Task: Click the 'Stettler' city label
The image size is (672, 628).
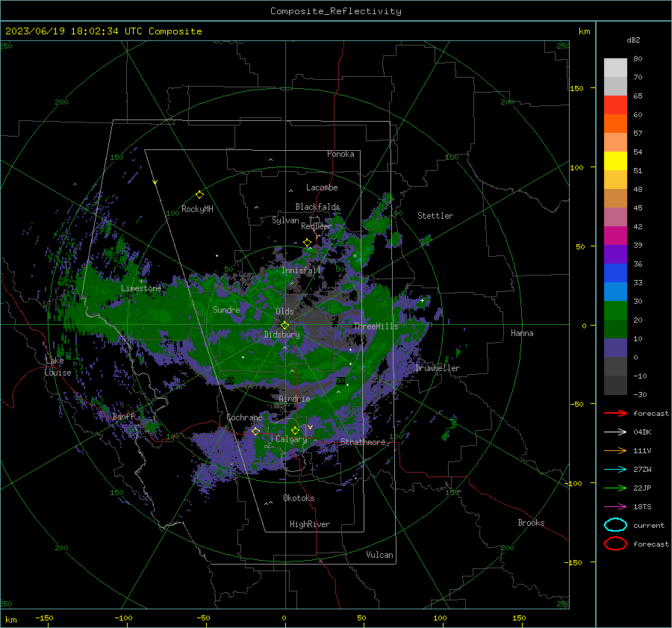Action: coord(435,216)
